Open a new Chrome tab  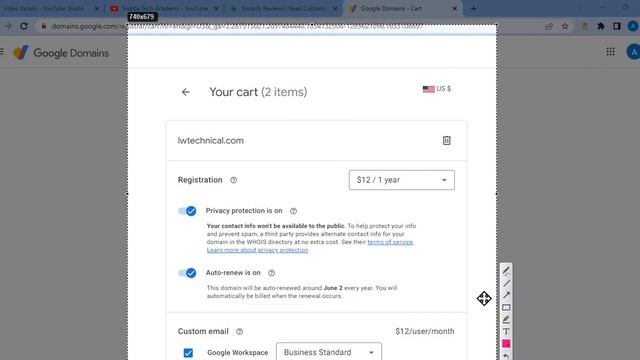pos(473,9)
